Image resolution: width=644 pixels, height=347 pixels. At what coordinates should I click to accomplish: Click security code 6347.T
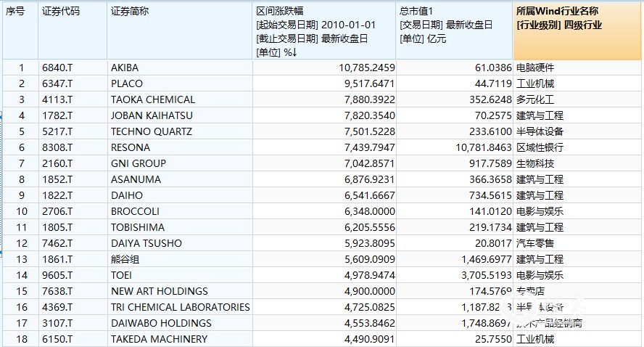point(57,84)
